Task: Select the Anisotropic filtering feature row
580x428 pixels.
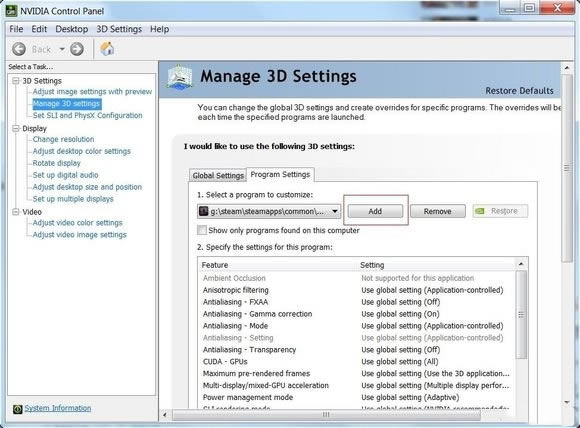Action: 357,290
